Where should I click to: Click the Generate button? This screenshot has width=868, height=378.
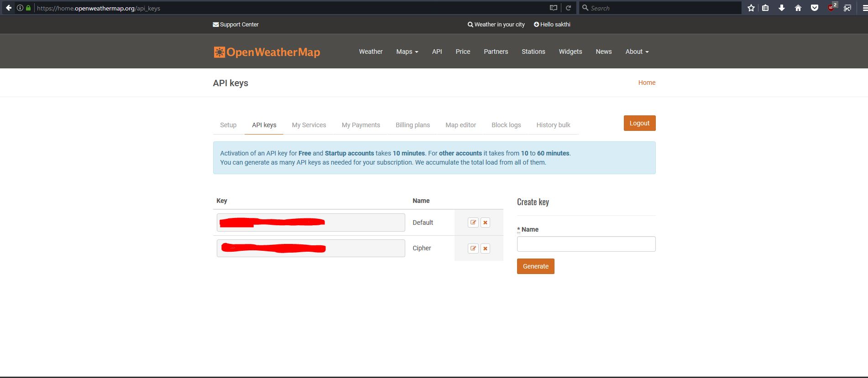pos(536,266)
